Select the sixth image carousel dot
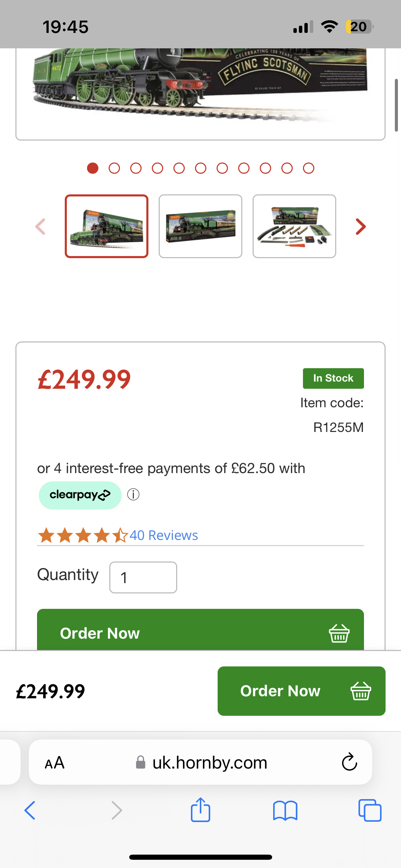This screenshot has height=868, width=401. [200, 168]
